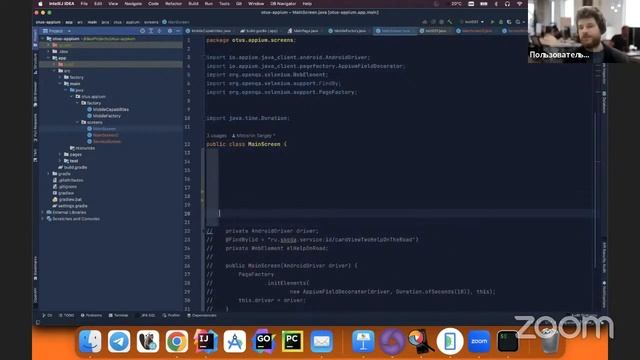Hide the Project panel with minus icon
Viewport: 640px width, 360px height.
tap(178, 31)
